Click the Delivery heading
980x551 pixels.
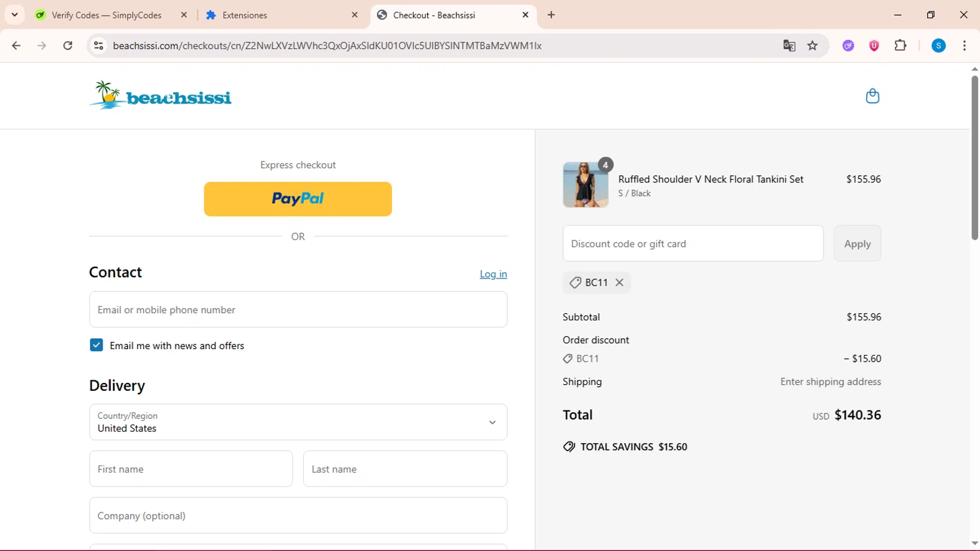pyautogui.click(x=117, y=386)
